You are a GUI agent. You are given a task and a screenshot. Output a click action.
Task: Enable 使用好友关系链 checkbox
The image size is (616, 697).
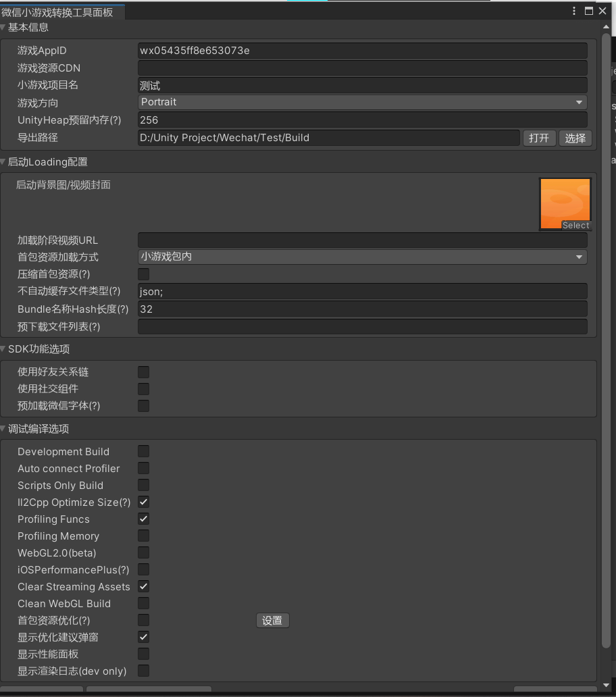[144, 372]
